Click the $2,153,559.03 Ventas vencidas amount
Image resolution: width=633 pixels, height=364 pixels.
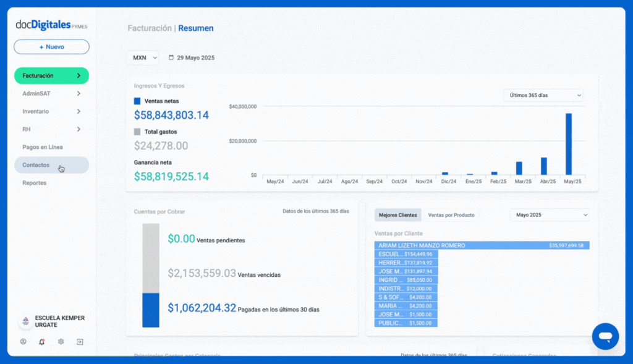(202, 273)
